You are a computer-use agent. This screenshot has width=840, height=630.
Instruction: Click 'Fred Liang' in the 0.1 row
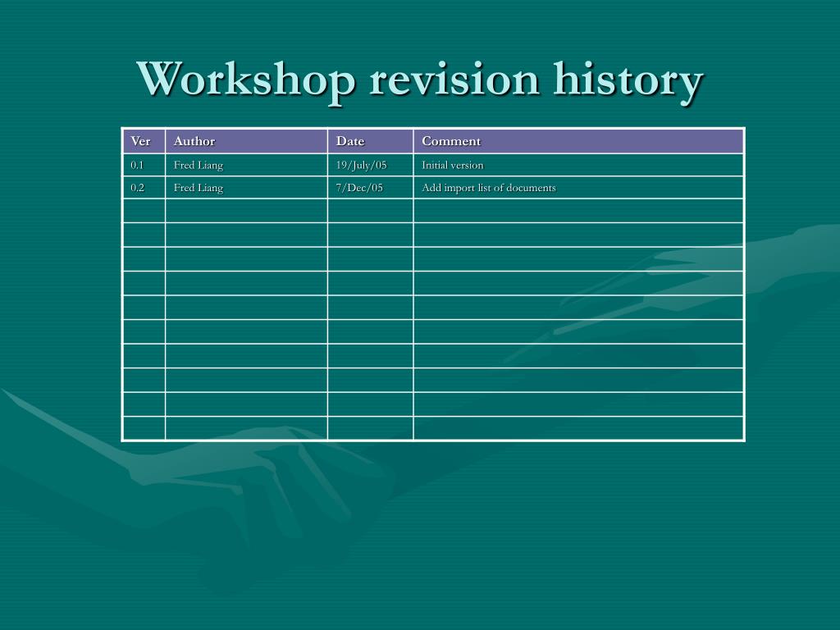[x=199, y=166]
